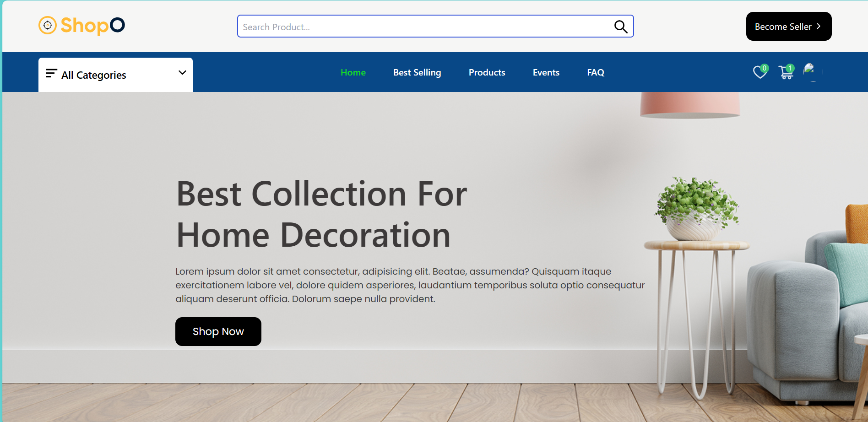The image size is (868, 422).
Task: Click inside the Search Product field
Action: (412, 26)
